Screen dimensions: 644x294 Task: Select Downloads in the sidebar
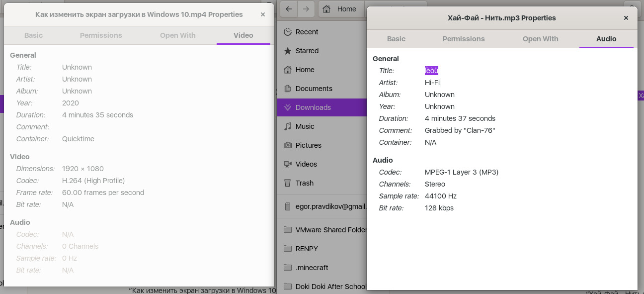pos(313,107)
